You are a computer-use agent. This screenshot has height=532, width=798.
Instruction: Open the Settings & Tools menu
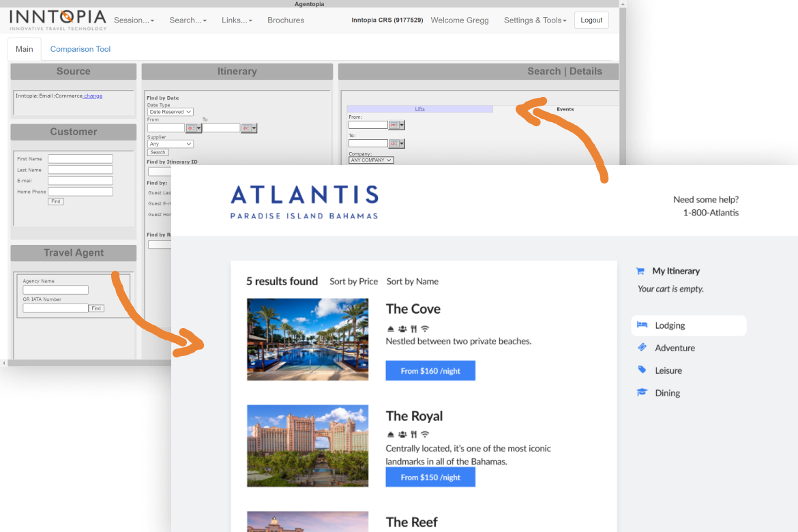[535, 20]
